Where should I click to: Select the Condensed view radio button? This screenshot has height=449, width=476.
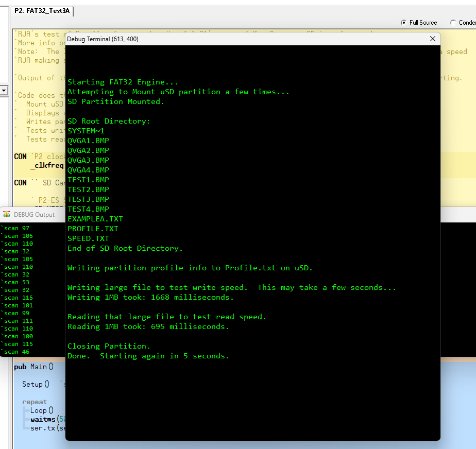pos(453,23)
